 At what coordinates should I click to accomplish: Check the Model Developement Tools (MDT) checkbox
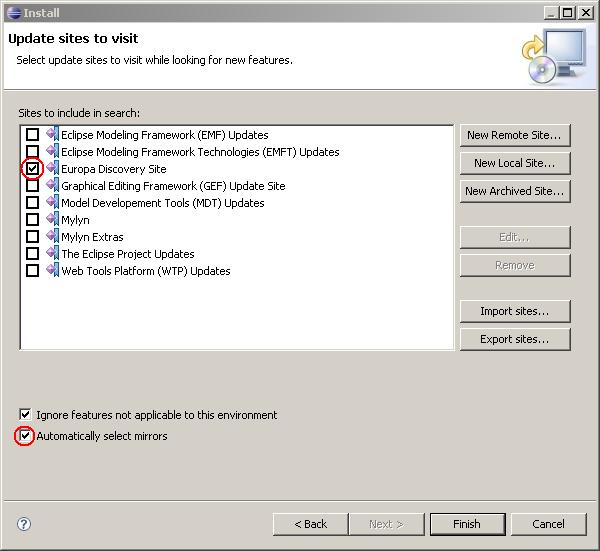click(33, 202)
